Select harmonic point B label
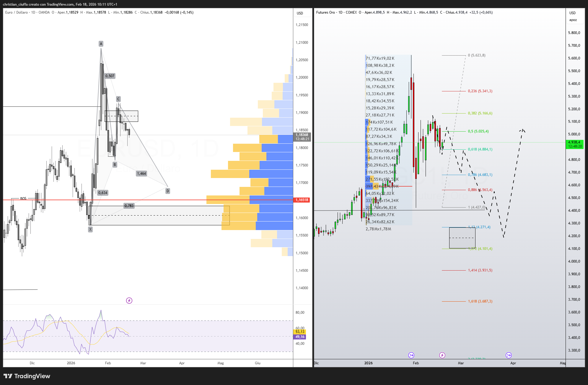588x385 pixels. point(115,165)
